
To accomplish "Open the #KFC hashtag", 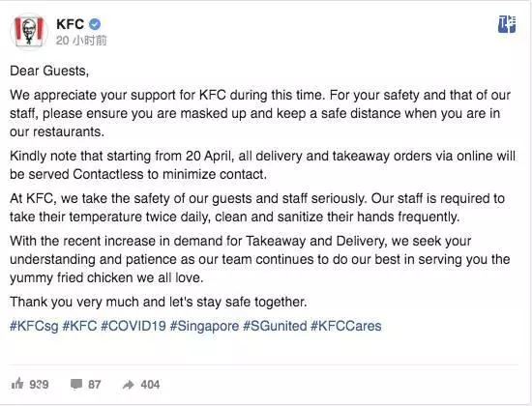I will (80, 326).
